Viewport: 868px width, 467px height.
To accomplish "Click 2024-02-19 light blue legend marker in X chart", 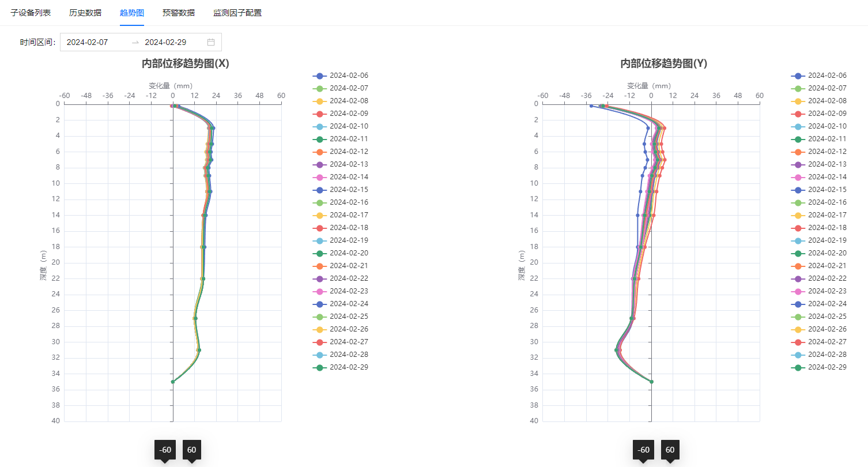I will [x=320, y=240].
